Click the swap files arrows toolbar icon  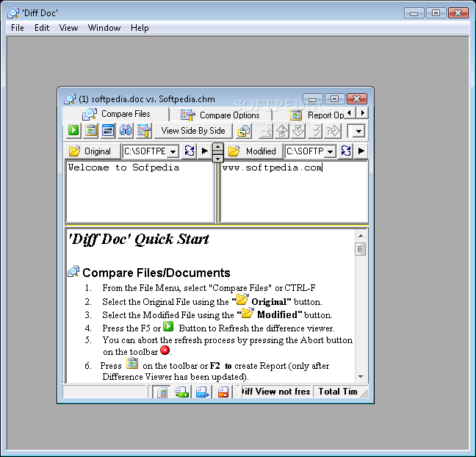coord(108,131)
